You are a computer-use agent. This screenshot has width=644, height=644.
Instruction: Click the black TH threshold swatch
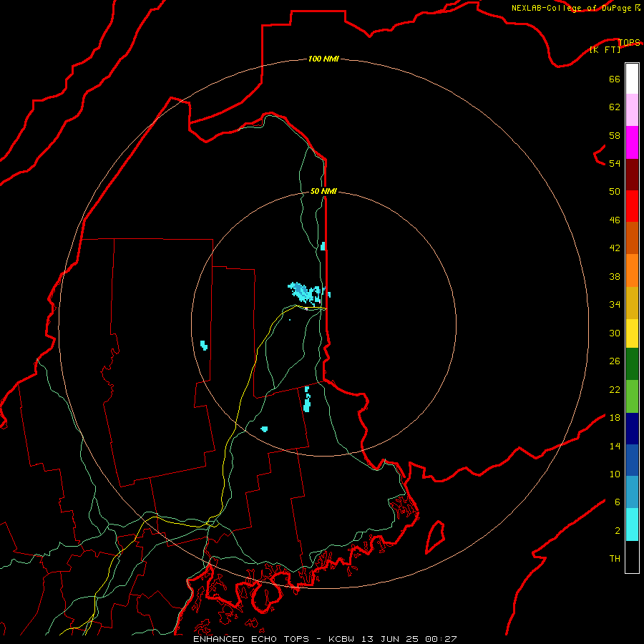[x=632, y=557]
